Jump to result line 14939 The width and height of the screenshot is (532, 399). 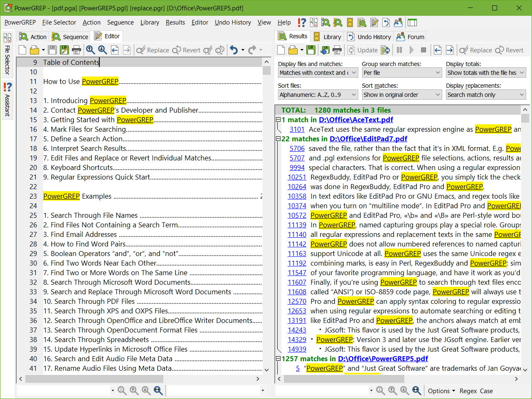pos(297,349)
